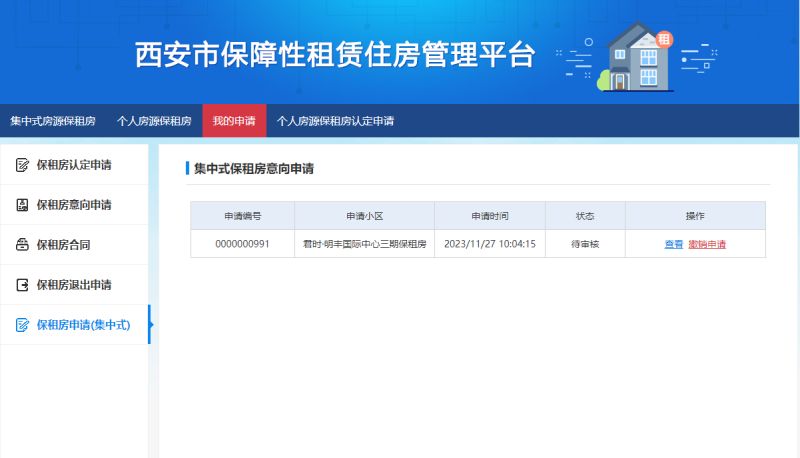
Task: Click the 保租房意向申请 sidebar icon
Action: (x=22, y=205)
